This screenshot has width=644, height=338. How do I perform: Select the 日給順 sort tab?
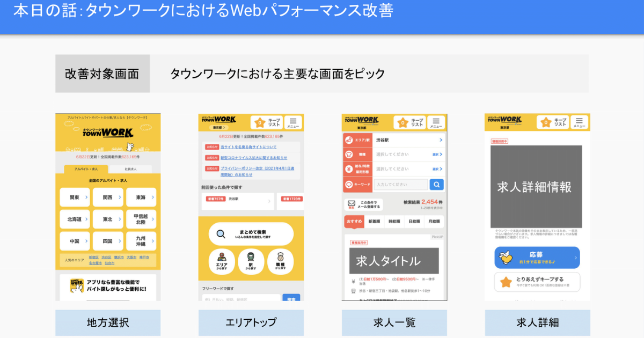[x=414, y=221]
